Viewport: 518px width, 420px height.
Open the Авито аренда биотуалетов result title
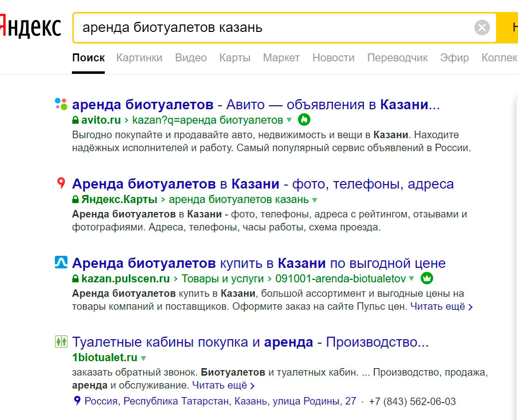tap(256, 105)
